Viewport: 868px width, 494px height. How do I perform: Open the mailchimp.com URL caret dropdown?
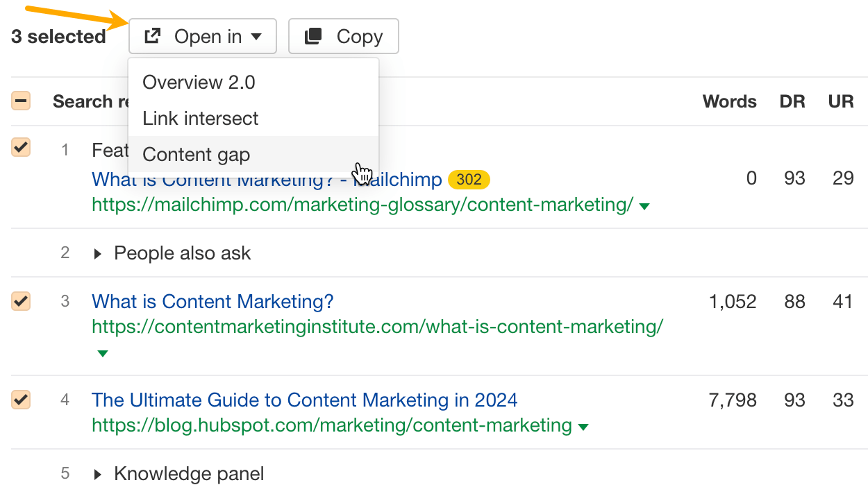pyautogui.click(x=645, y=205)
